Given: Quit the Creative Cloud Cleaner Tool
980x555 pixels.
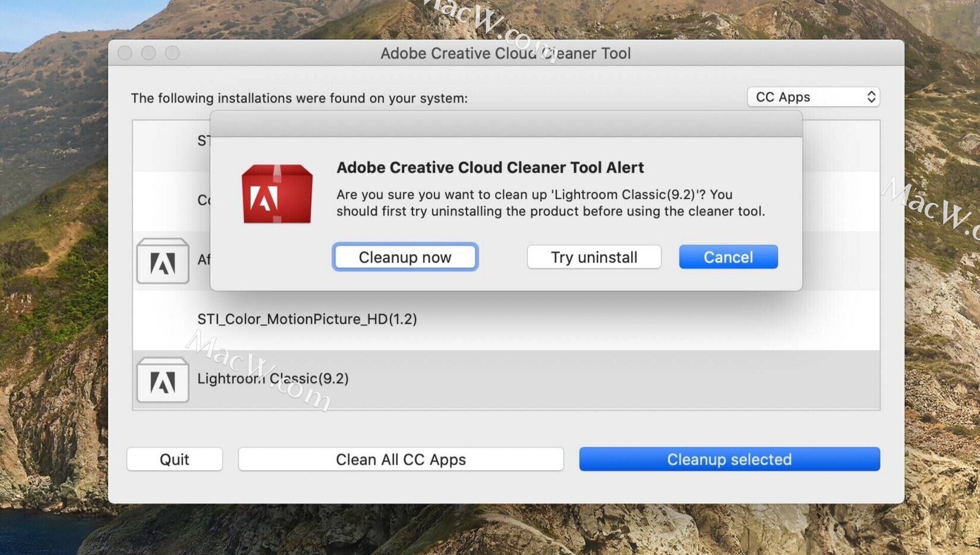Looking at the screenshot, I should (174, 459).
